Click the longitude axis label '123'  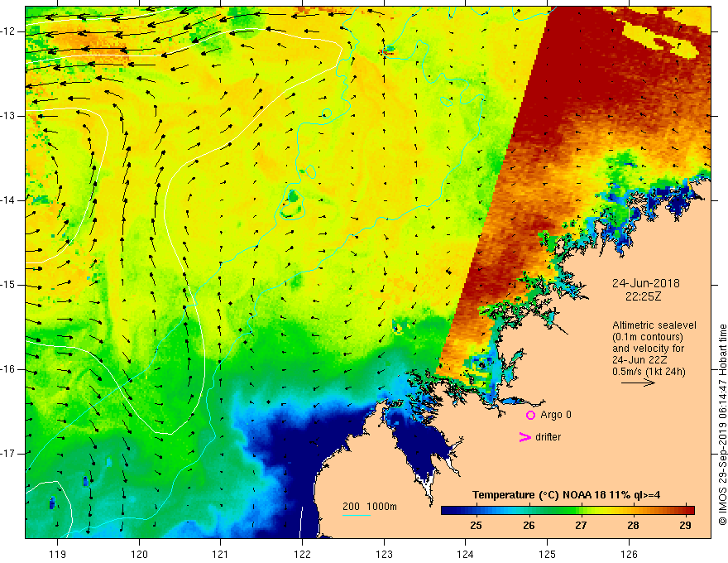coord(384,554)
